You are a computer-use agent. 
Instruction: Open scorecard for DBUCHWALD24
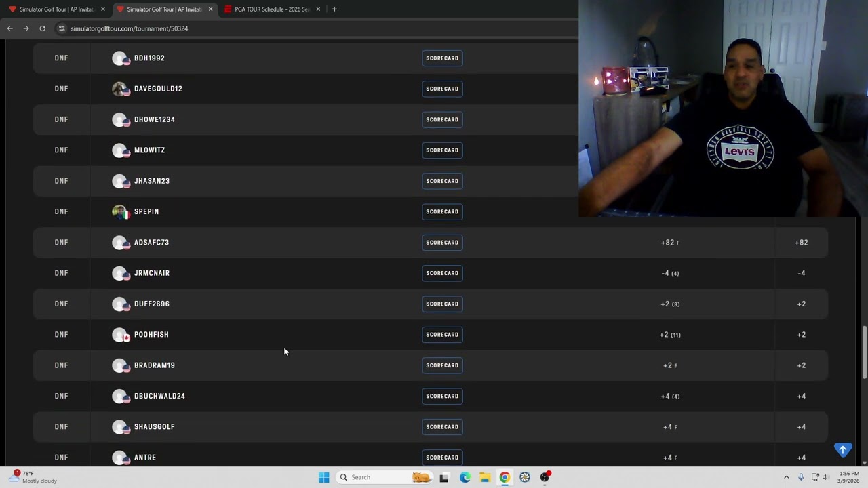442,396
